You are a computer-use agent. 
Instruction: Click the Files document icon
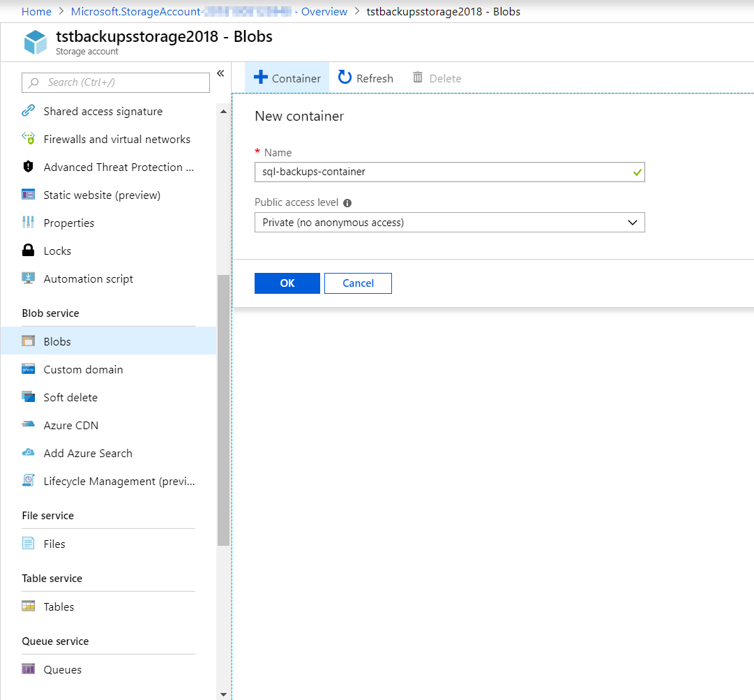pyautogui.click(x=29, y=543)
